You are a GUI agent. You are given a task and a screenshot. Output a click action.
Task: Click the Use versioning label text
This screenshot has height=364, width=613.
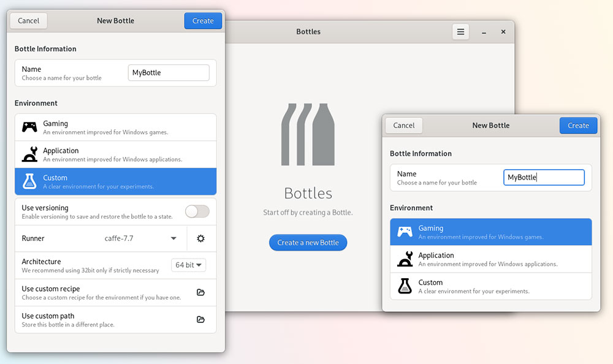[45, 208]
